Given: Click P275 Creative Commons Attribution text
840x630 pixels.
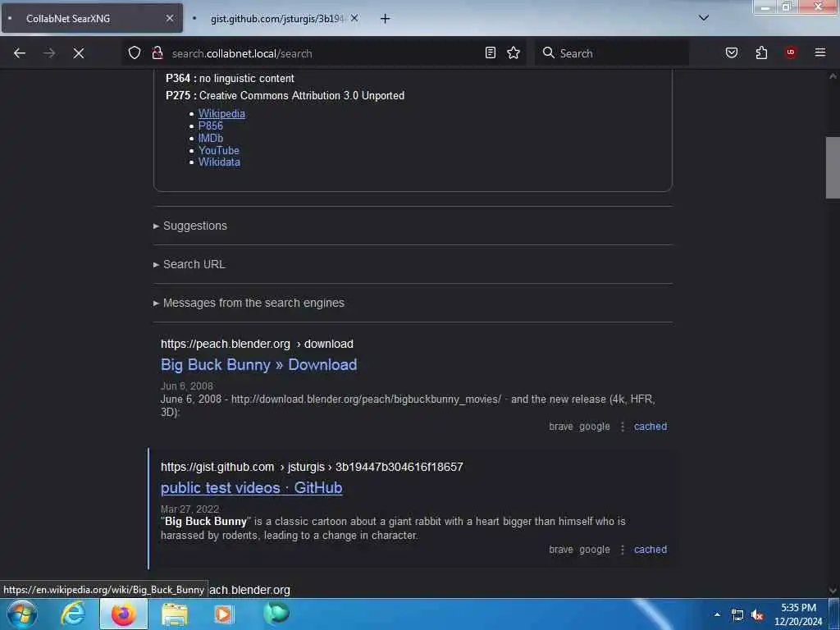Looking at the screenshot, I should tap(285, 95).
